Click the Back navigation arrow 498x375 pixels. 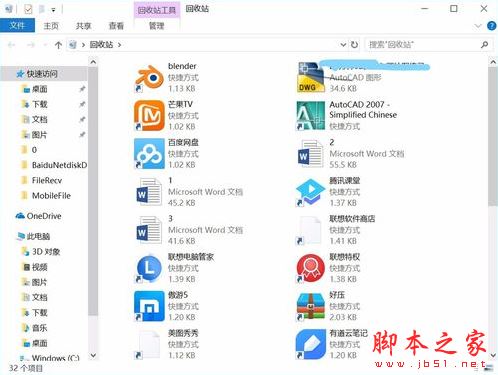(x=11, y=45)
